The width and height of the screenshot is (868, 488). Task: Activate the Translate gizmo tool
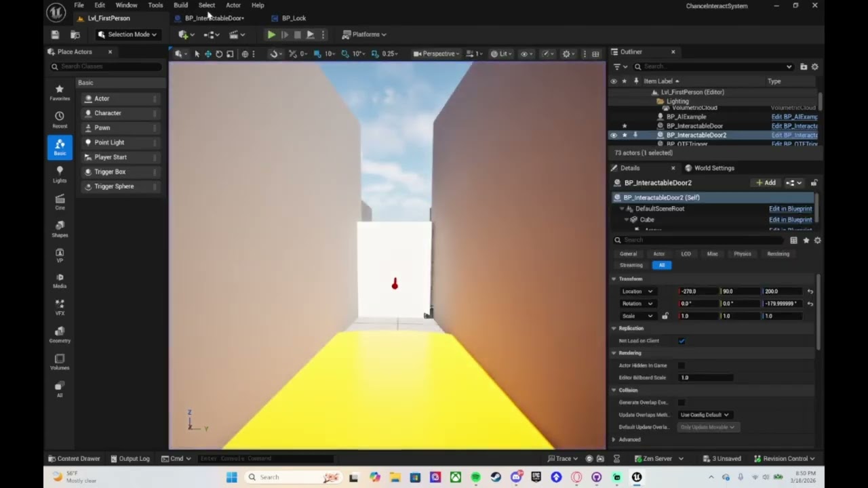point(208,54)
